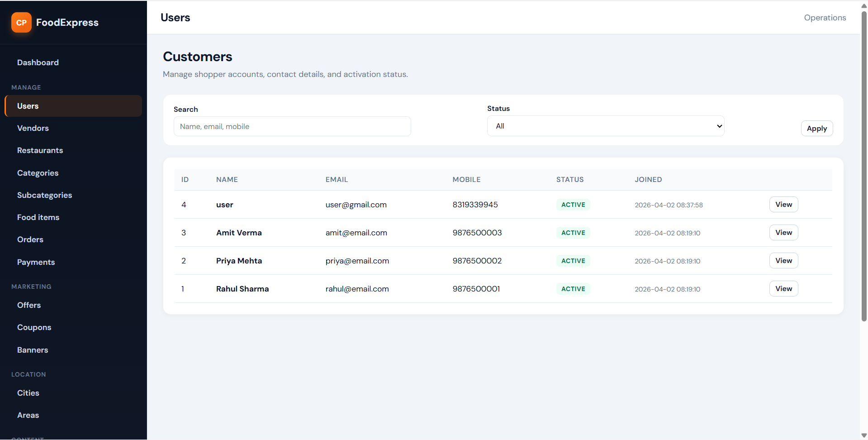
Task: Select email user@gmail.com
Action: coord(356,205)
